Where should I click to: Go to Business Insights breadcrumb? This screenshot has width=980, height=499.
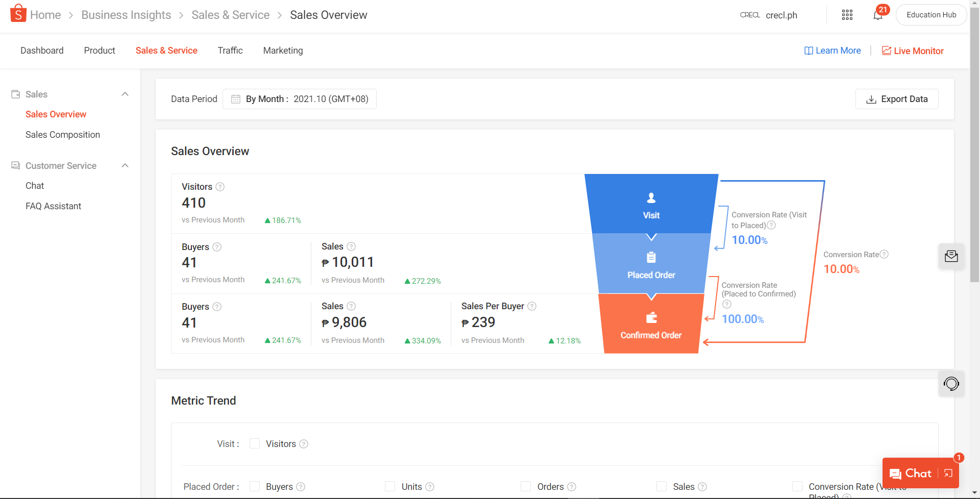[x=126, y=15]
